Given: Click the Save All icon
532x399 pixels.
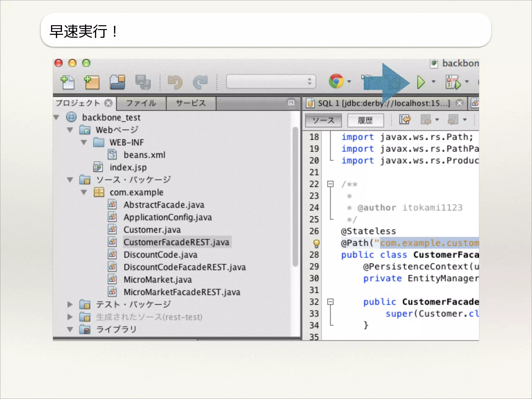Looking at the screenshot, I should pos(143,82).
